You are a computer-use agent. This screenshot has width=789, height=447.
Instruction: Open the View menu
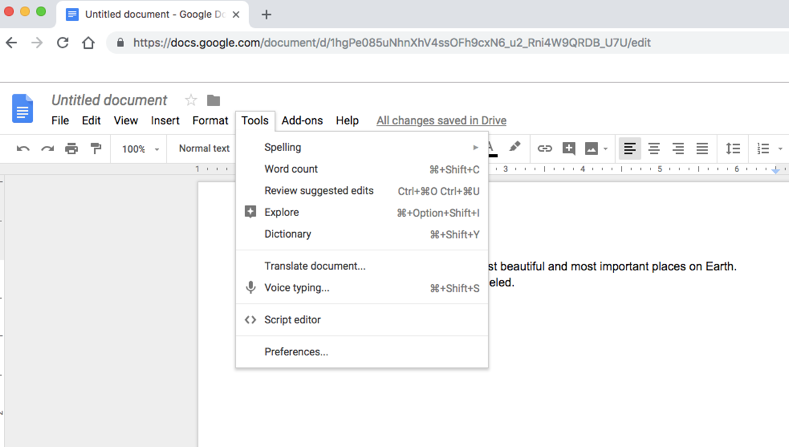125,120
